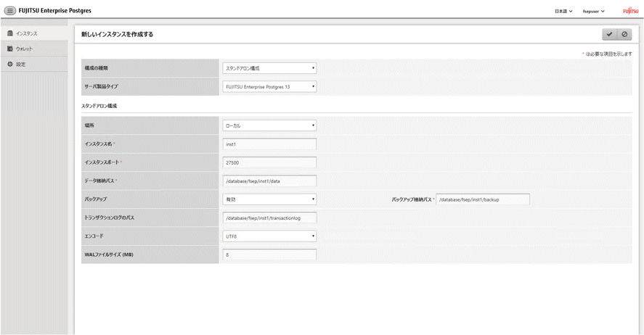The height and width of the screenshot is (335, 644).
Task: Open the hamburger menu icon
Action: pyautogui.click(x=10, y=11)
